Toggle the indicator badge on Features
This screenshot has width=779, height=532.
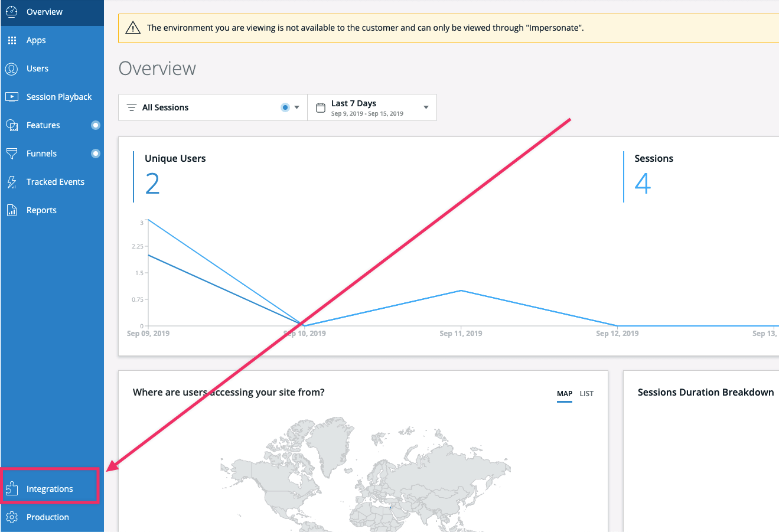click(95, 125)
